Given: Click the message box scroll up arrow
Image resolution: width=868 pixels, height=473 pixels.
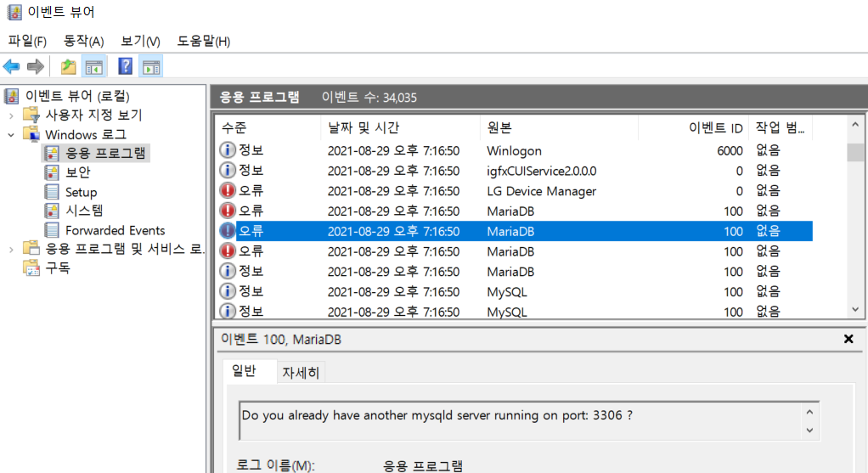Looking at the screenshot, I should click(x=809, y=412).
